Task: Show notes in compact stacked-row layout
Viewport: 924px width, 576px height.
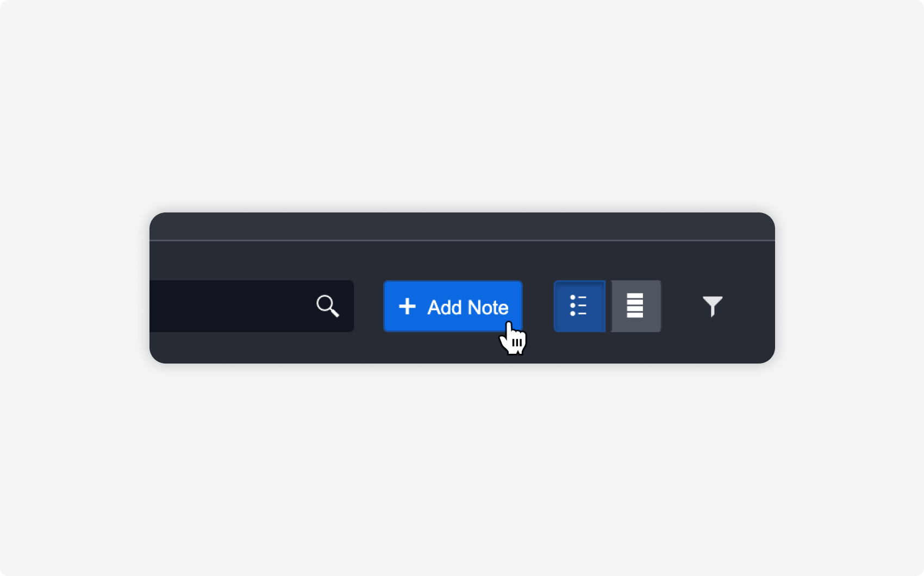Action: [x=636, y=306]
